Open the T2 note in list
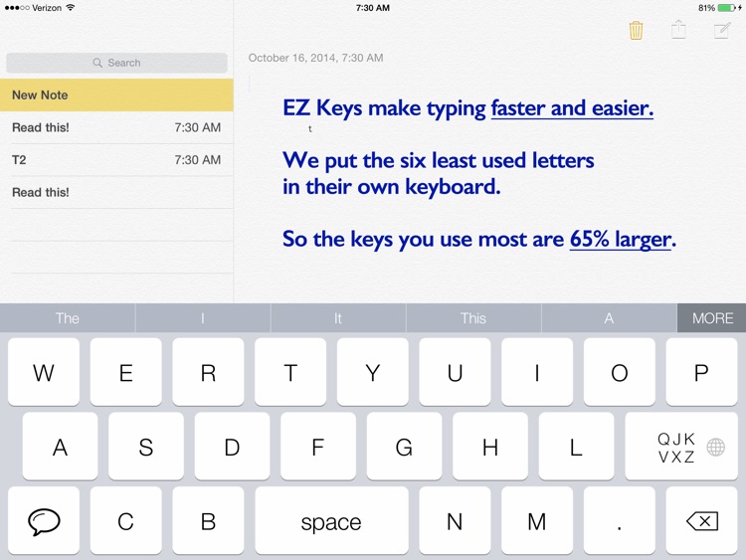Image resolution: width=746 pixels, height=560 pixels. (x=116, y=160)
